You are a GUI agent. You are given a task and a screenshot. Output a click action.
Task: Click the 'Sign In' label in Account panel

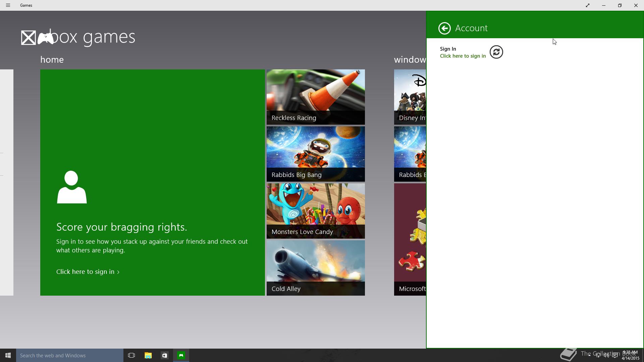[x=448, y=49]
